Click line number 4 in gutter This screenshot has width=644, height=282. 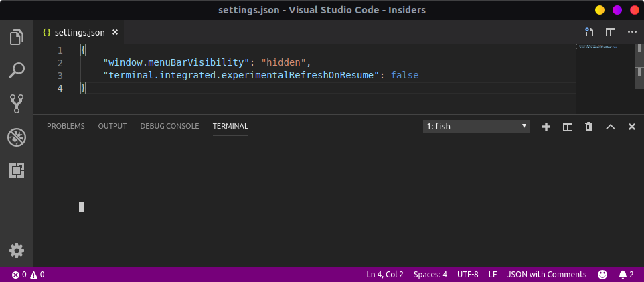click(60, 88)
